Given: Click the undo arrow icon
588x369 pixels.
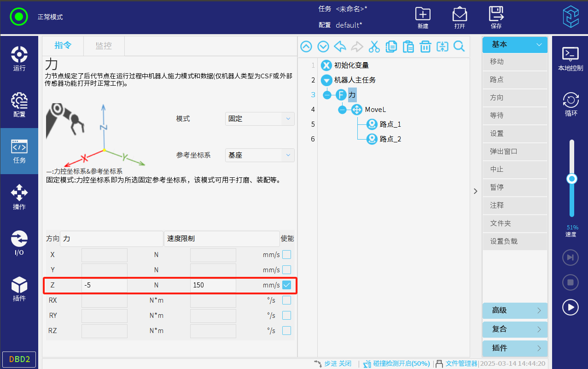Looking at the screenshot, I should 340,47.
